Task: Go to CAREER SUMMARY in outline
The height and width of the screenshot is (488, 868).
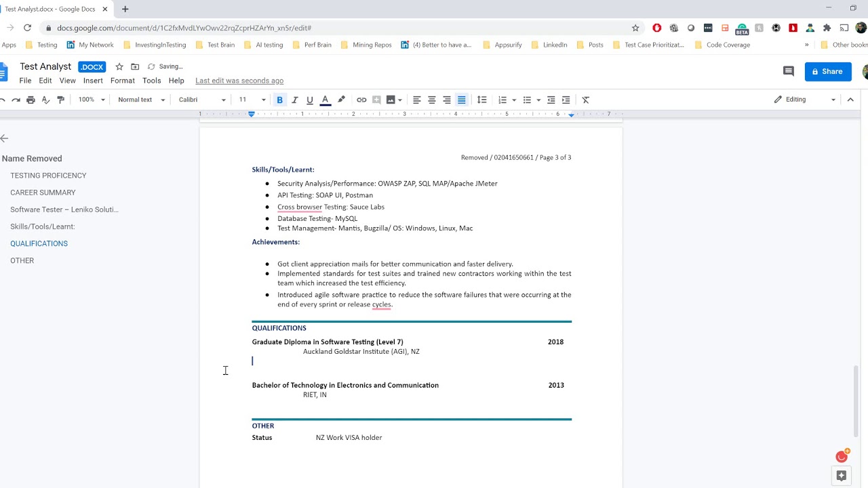Action: (x=43, y=192)
